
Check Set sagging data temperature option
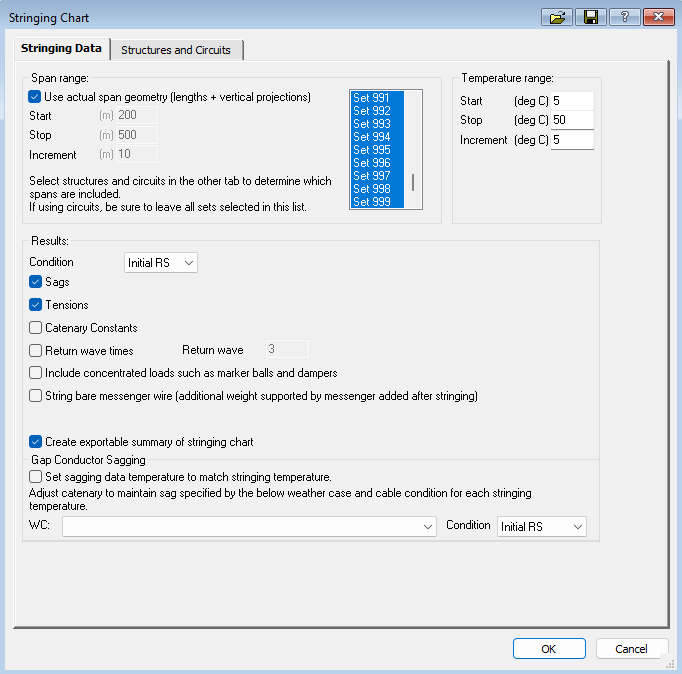pos(36,477)
